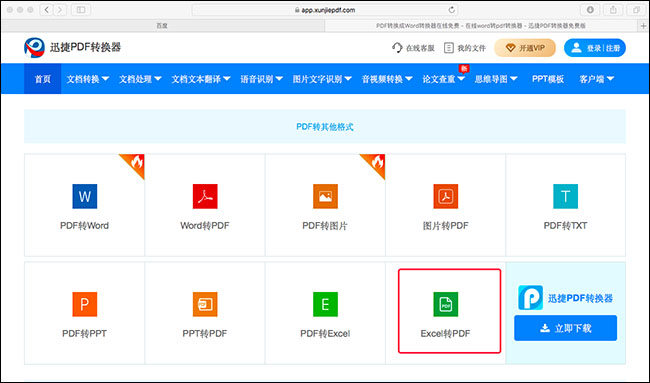Switch to the PDF转换成Word转换器 browser tab

click(x=481, y=26)
